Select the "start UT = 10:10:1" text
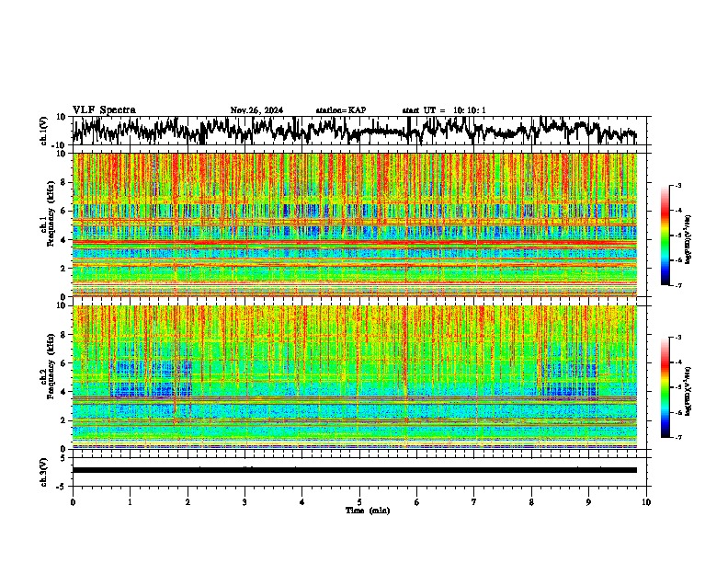 tap(444, 110)
